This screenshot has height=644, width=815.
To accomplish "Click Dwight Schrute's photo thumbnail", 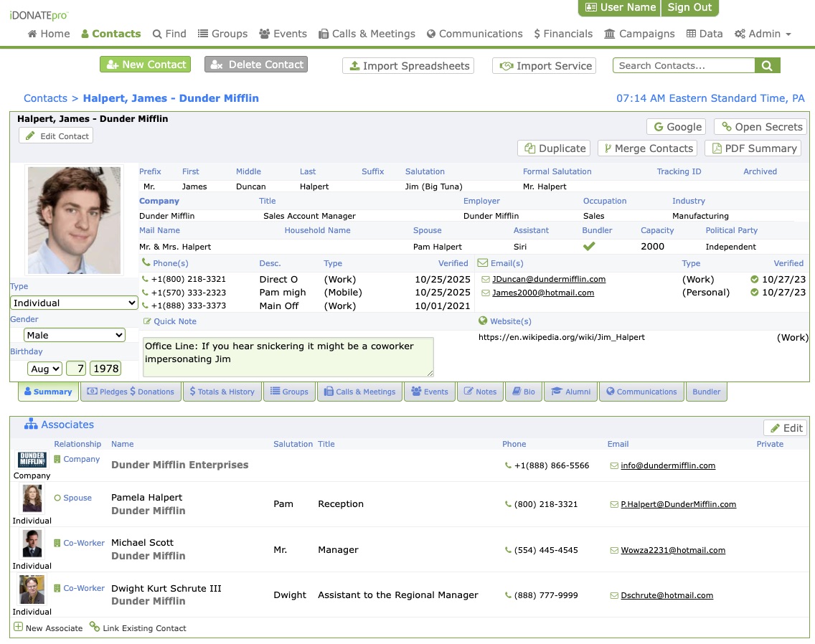I will pyautogui.click(x=32, y=589).
